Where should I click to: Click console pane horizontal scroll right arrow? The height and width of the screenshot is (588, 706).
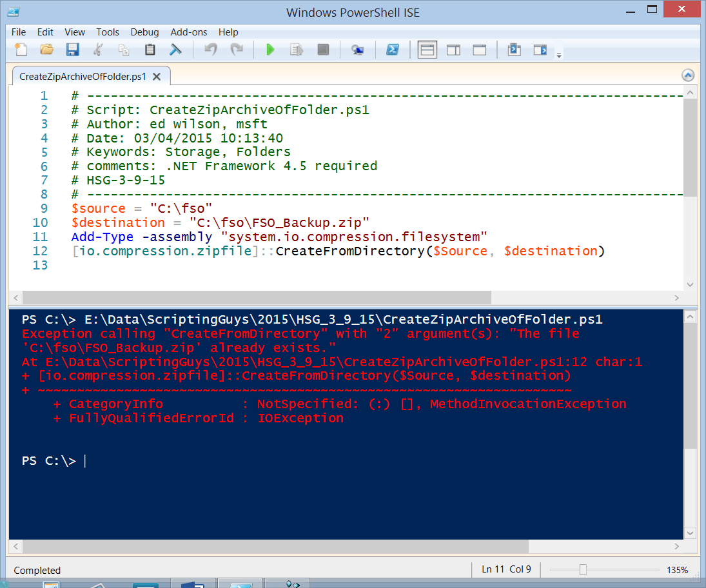click(x=676, y=546)
